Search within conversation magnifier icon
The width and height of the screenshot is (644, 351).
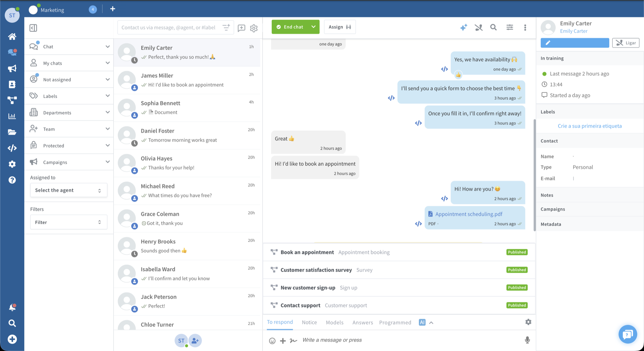pos(493,27)
